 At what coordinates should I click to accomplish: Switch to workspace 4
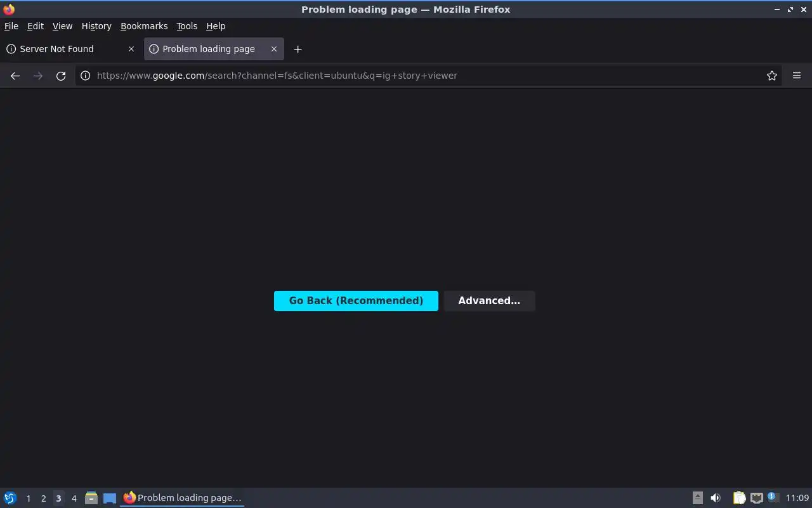click(74, 498)
